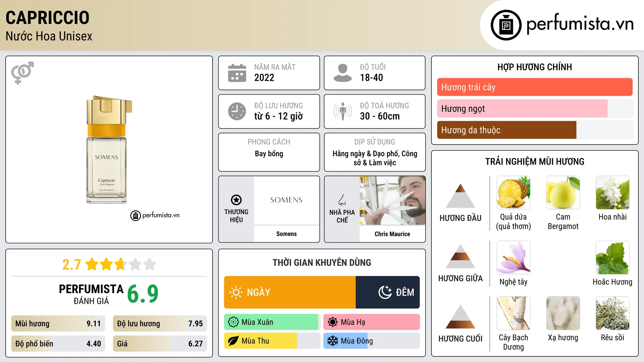Click the clock icon beside Độ lưu hương

(x=237, y=111)
